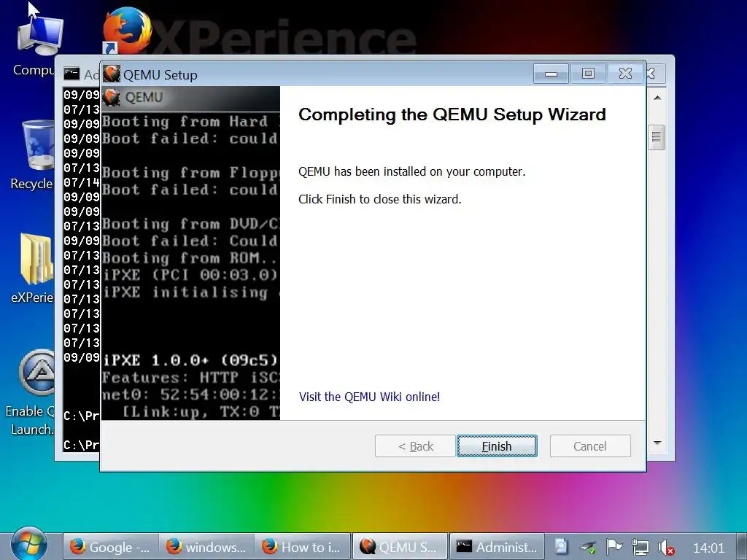Click the QEMU logo in the wizard banner
Viewport: 747px width, 560px height.
tap(112, 97)
